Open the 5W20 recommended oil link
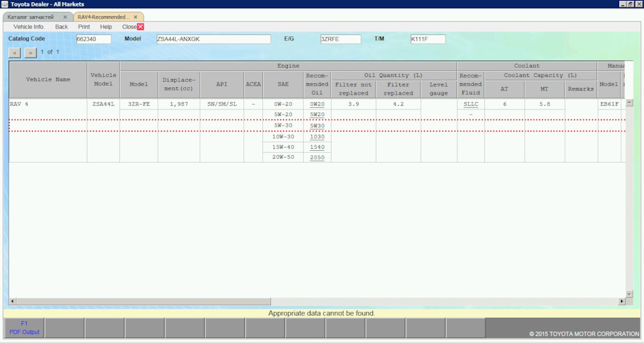 click(317, 115)
